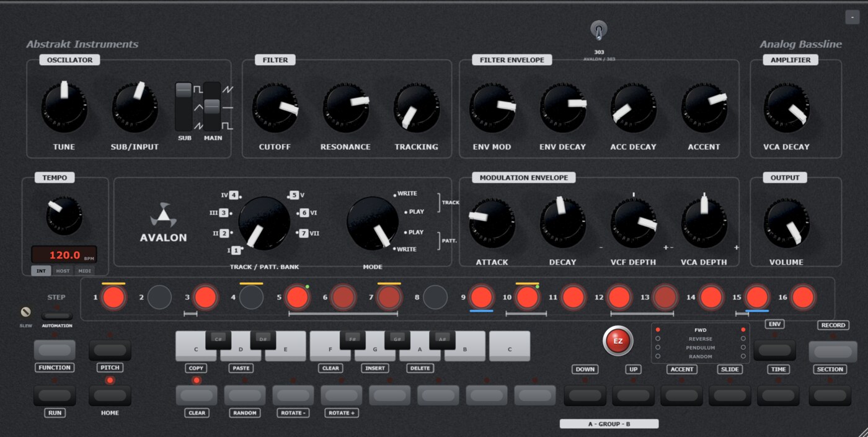The image size is (868, 437).
Task: Click the FUNCTION button
Action: 55,350
